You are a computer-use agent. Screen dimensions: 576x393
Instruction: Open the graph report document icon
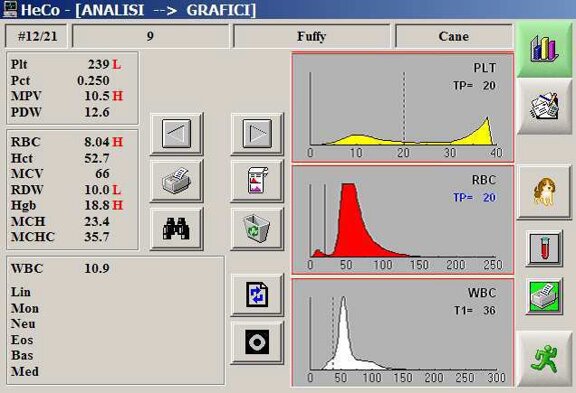pyautogui.click(x=257, y=181)
